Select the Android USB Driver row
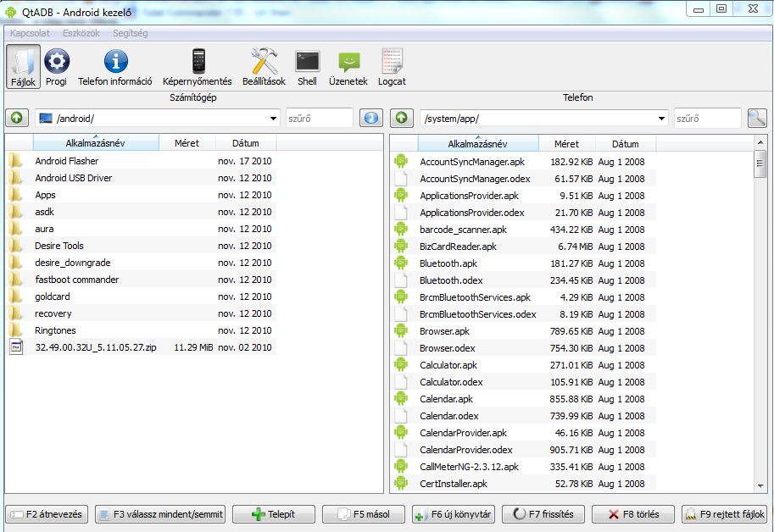Image resolution: width=774 pixels, height=532 pixels. (x=141, y=178)
